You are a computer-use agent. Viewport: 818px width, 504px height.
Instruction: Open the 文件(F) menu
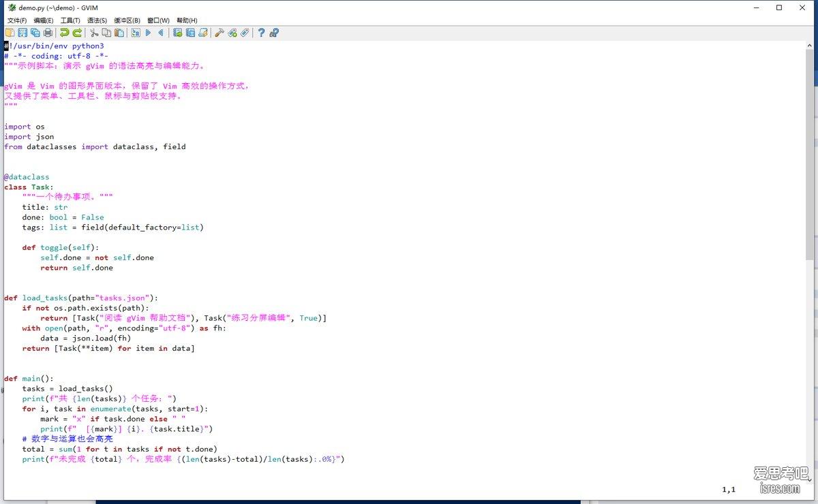(x=17, y=20)
